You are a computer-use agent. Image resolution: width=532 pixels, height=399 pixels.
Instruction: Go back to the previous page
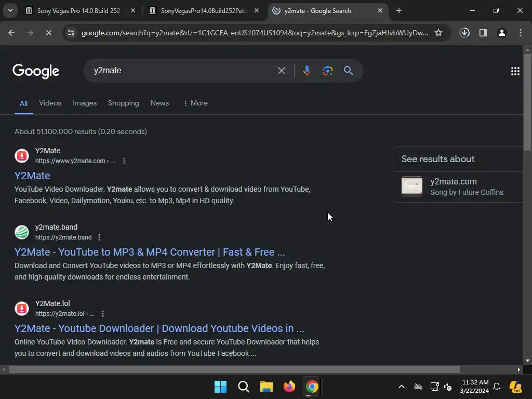pyautogui.click(x=11, y=33)
